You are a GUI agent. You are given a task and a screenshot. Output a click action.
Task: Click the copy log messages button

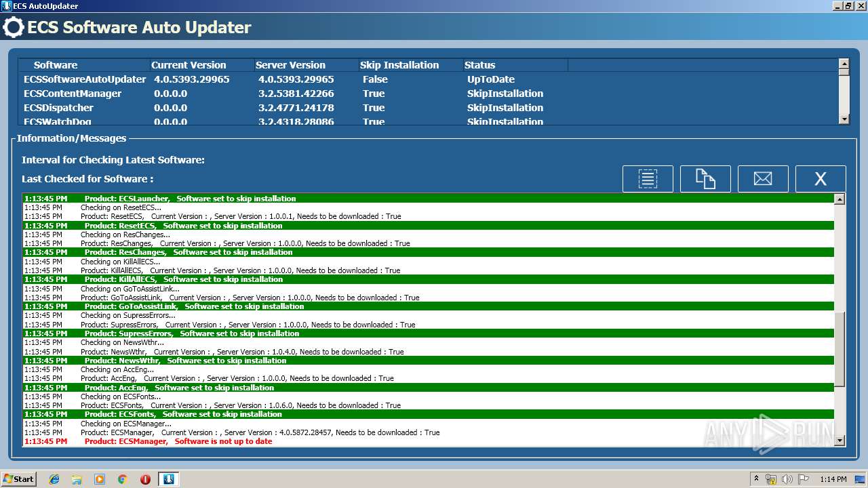pos(705,179)
